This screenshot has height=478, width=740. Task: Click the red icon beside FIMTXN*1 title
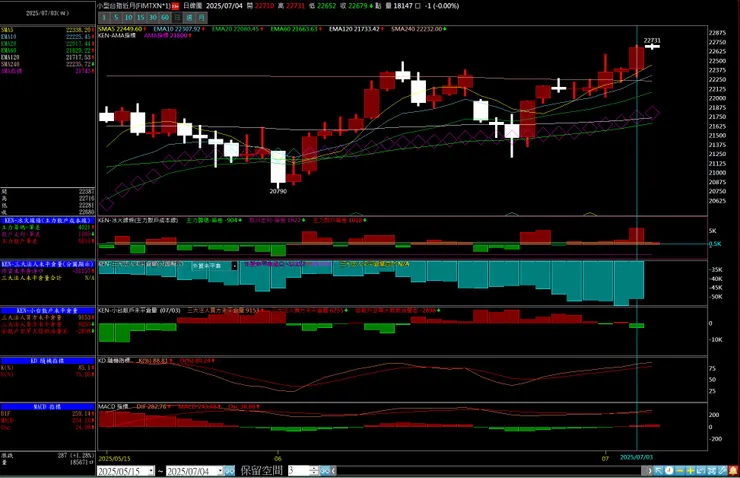tap(175, 6)
